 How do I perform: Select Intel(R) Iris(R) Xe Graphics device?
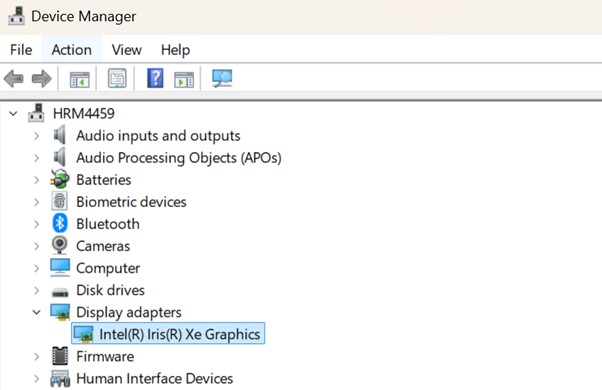pos(168,333)
